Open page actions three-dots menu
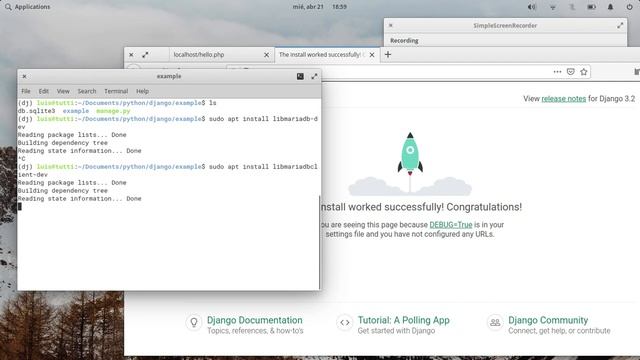The width and height of the screenshot is (640, 360). (557, 72)
